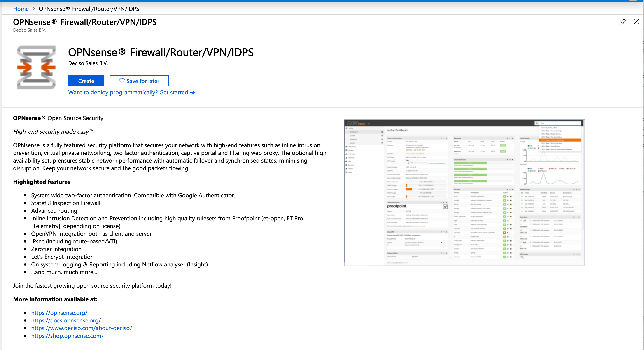The image size is (644, 350).
Task: Close the OPNsense marketplace blade
Action: (x=636, y=22)
